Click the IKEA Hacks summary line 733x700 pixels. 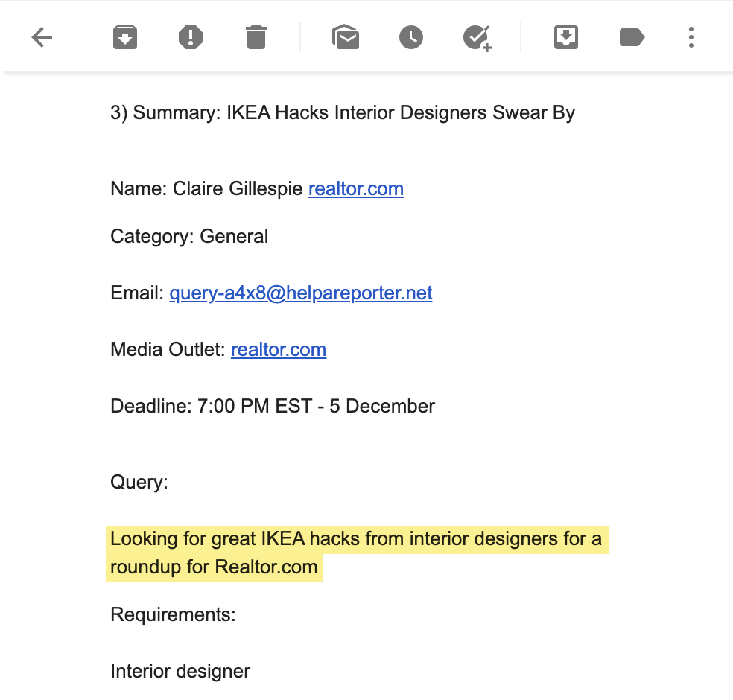tap(343, 113)
